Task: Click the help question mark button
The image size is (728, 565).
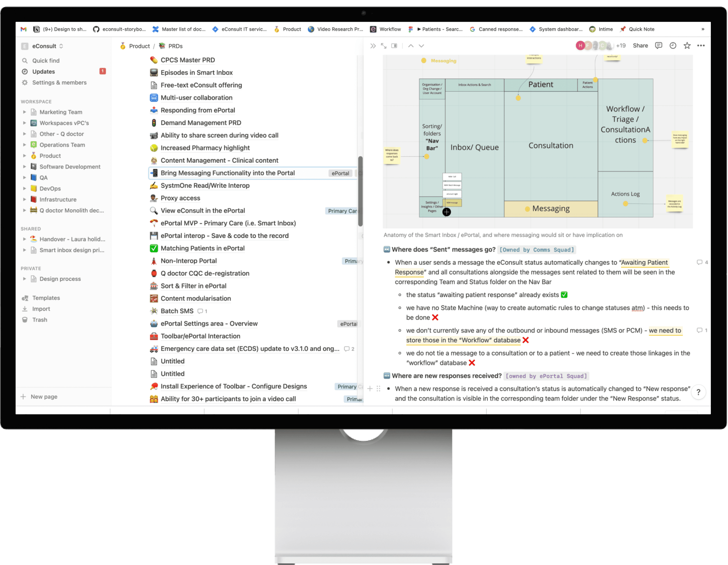Action: pos(698,392)
